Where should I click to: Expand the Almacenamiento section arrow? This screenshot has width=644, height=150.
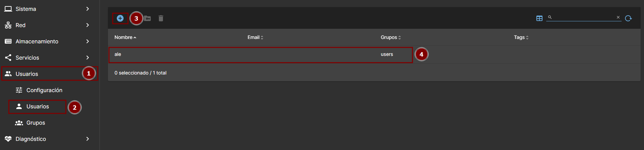(88, 41)
